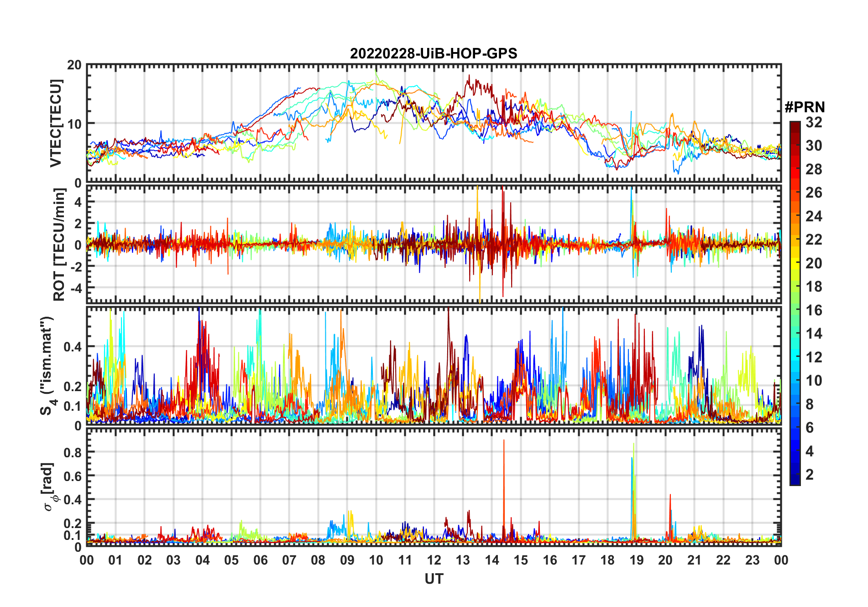
Task: Pick the green colorbar segment beside 16
Action: click(x=795, y=310)
